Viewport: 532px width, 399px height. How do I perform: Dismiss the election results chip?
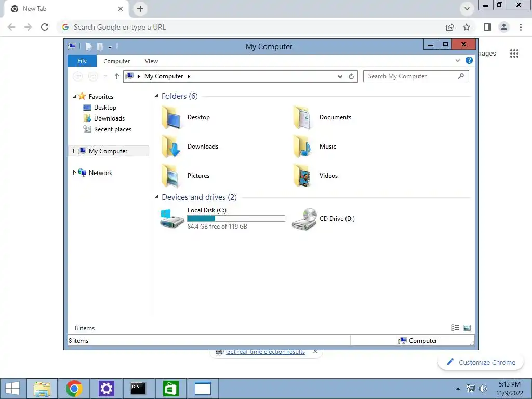tap(315, 352)
